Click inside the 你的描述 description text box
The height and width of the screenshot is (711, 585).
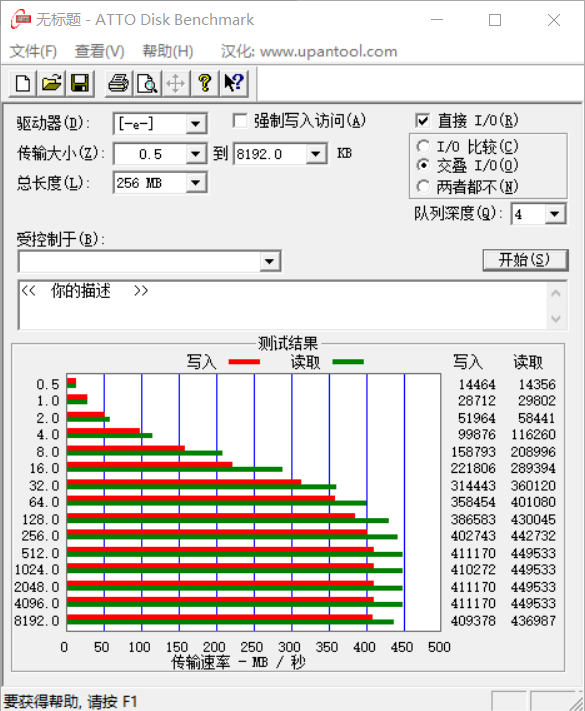[283, 305]
